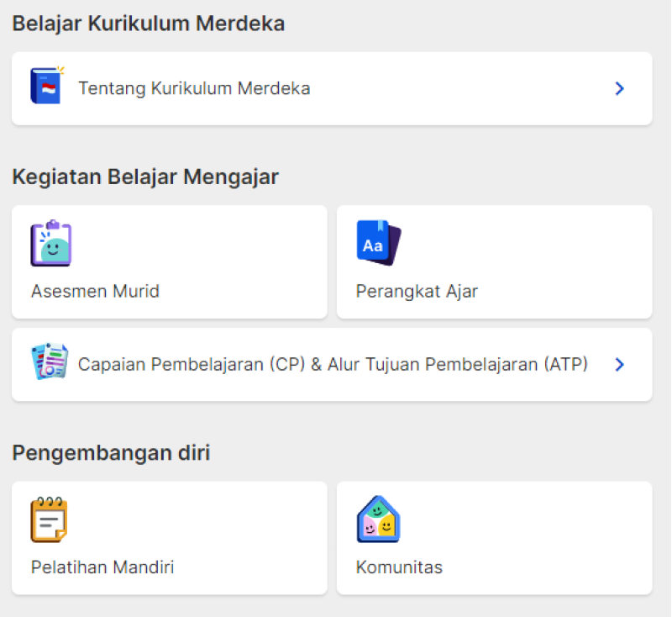Select the Tentang Kurikulum Merdeka book icon
The image size is (672, 617).
tap(46, 87)
